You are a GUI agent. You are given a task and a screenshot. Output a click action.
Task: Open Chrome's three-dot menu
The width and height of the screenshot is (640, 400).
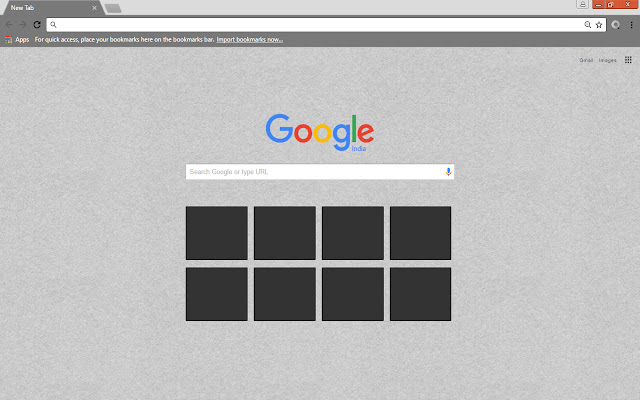[631, 25]
